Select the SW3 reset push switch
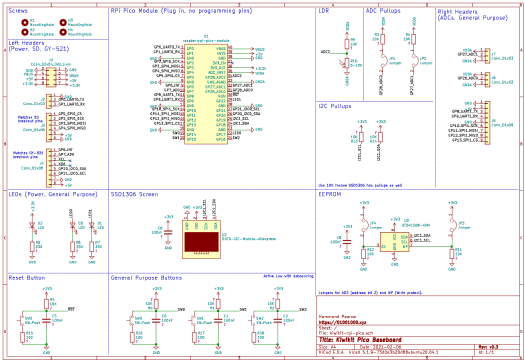The height and width of the screenshot is (362, 525). click(x=21, y=321)
